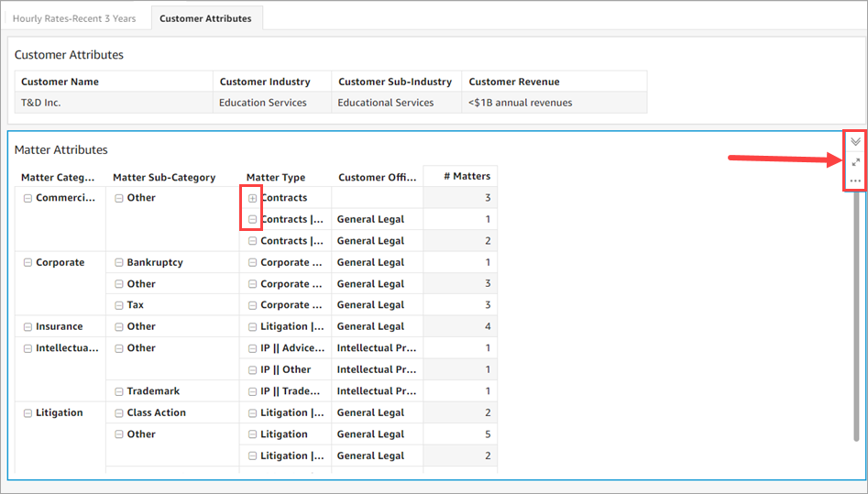The height and width of the screenshot is (494, 868).
Task: Select the matter count 4 in Insurance row
Action: click(460, 327)
